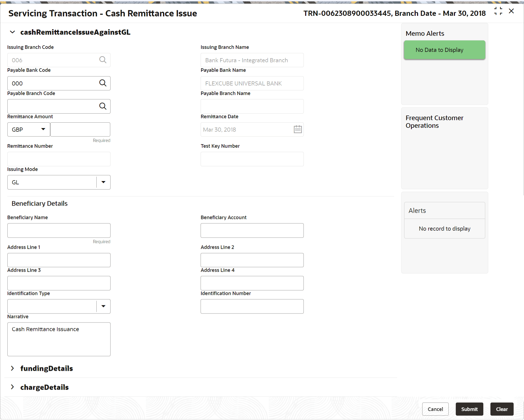Close the Cash Remittance Issue screen
524x420 pixels.
[x=511, y=11]
